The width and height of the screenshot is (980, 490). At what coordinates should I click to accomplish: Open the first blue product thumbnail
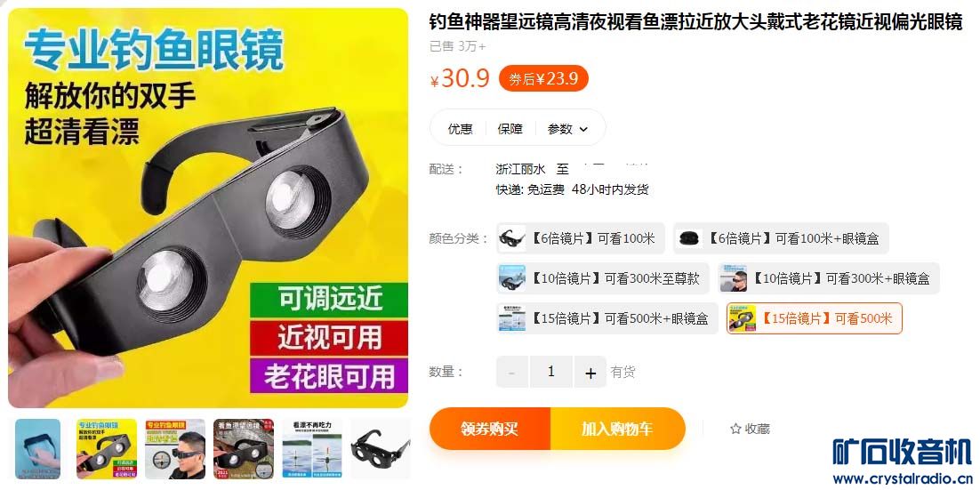click(x=37, y=449)
